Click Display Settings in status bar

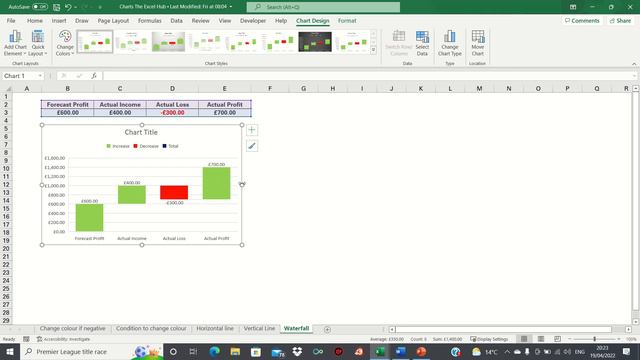coord(489,339)
